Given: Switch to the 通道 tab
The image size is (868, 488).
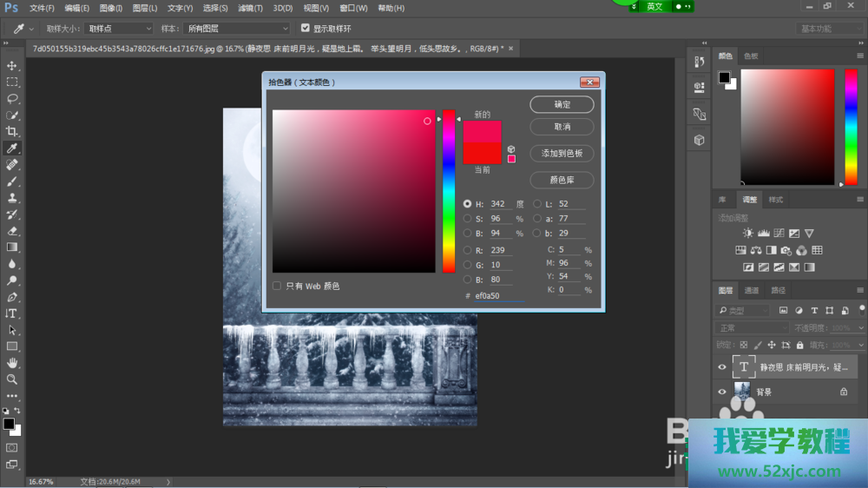Looking at the screenshot, I should coord(752,290).
